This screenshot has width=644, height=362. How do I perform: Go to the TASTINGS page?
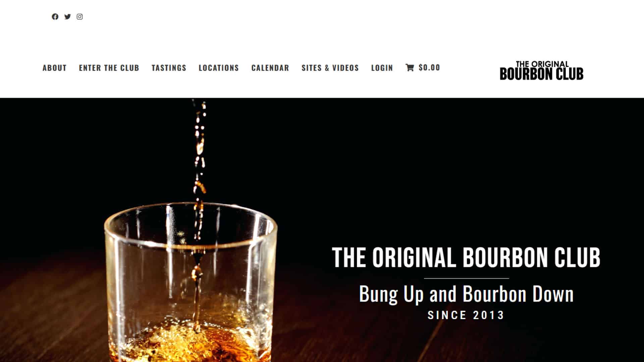point(169,68)
